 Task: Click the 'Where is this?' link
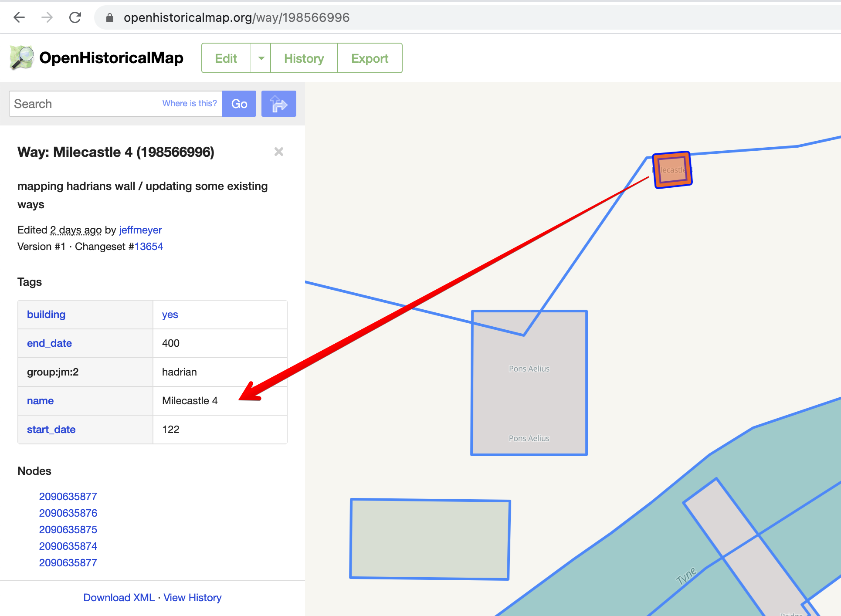189,103
